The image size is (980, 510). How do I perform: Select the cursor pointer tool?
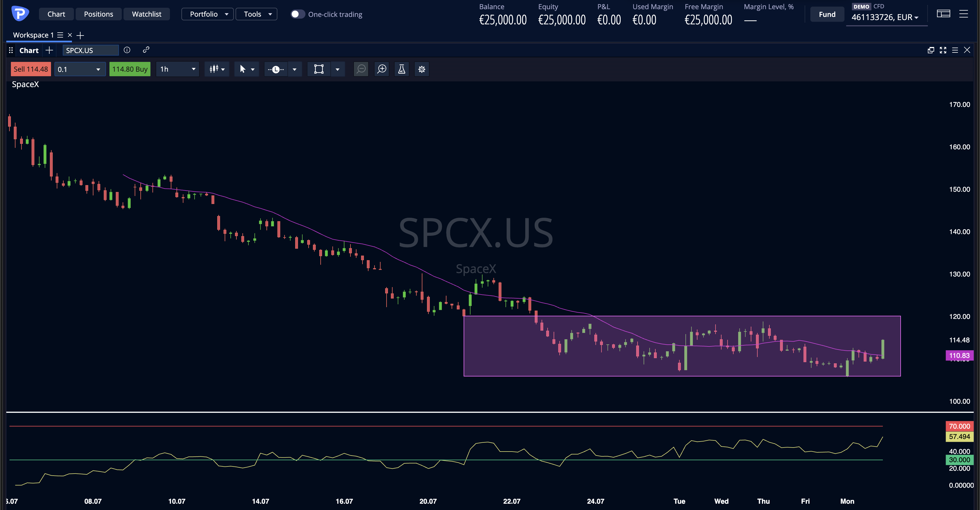pyautogui.click(x=242, y=69)
